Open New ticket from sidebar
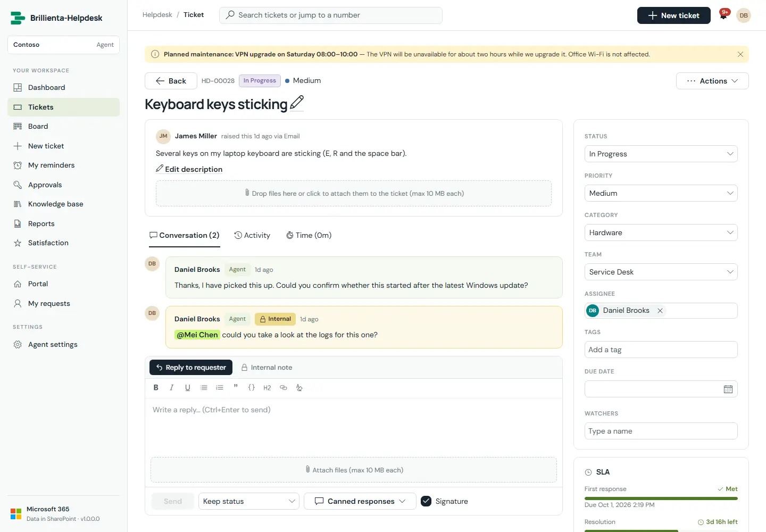766x532 pixels. (x=63, y=146)
